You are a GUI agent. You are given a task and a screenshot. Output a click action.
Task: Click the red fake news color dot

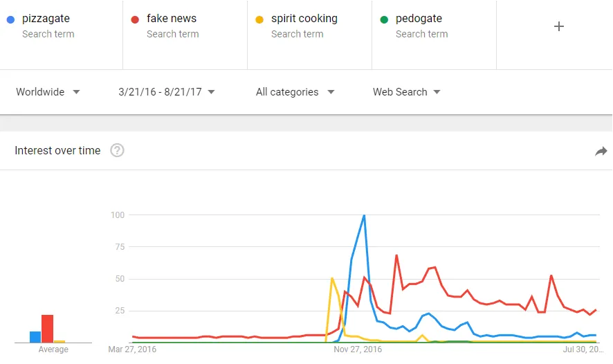click(135, 19)
